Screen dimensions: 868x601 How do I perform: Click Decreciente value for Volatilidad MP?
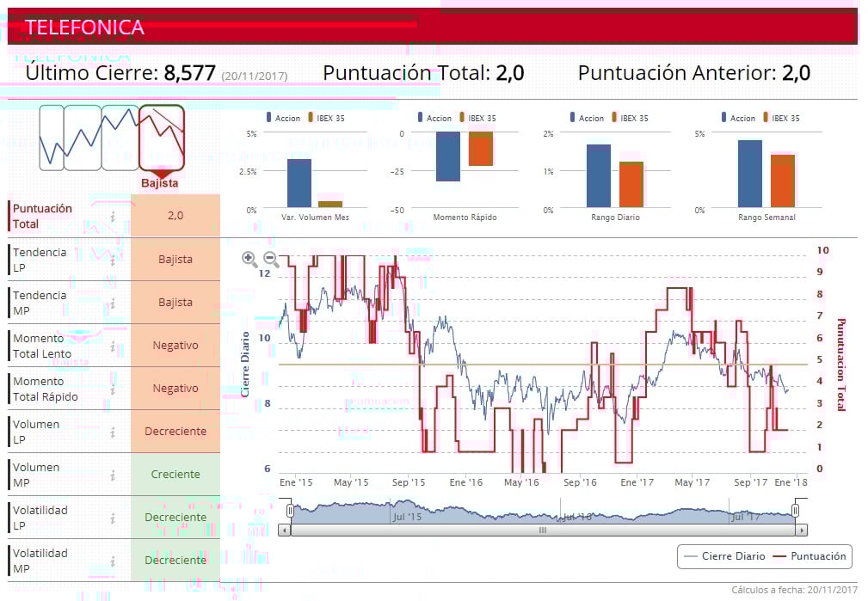pos(175,560)
